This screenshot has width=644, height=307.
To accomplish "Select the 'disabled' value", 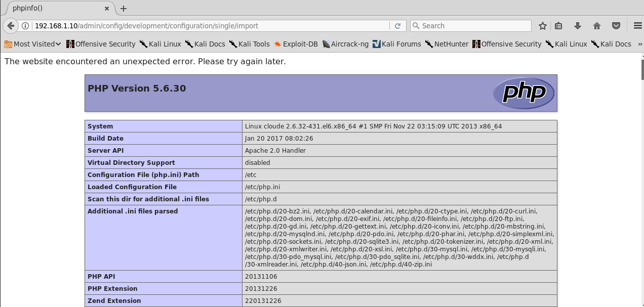I will pyautogui.click(x=257, y=163).
